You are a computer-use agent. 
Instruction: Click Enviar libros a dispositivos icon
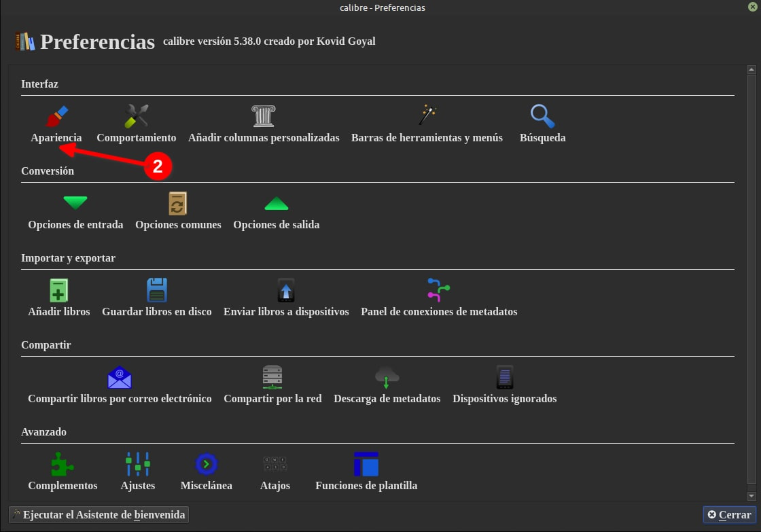coord(286,290)
